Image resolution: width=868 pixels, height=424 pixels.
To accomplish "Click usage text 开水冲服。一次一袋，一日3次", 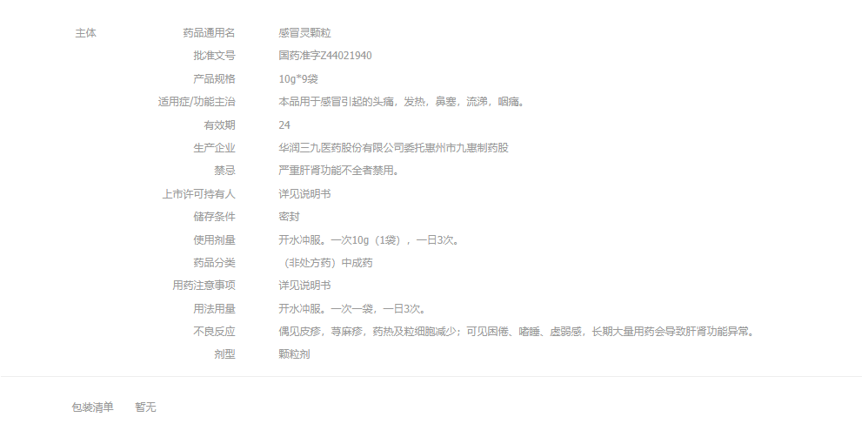I will 351,309.
